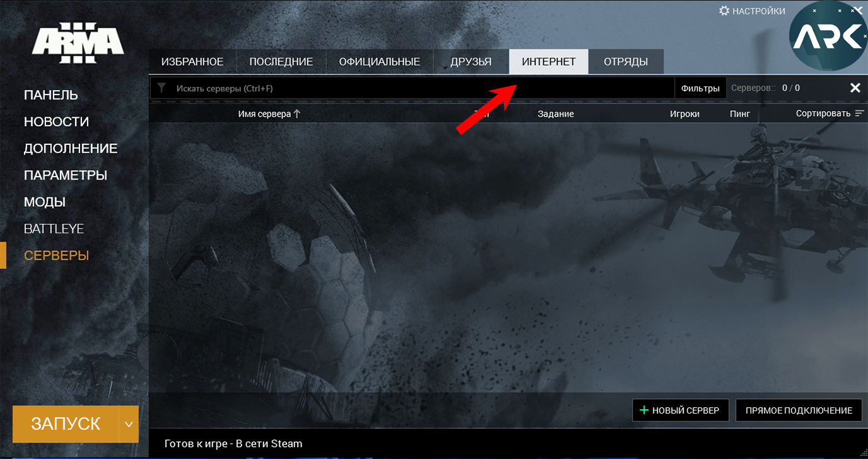Switch to the ОТРЯДЫ tab
868x459 pixels.
(x=626, y=62)
